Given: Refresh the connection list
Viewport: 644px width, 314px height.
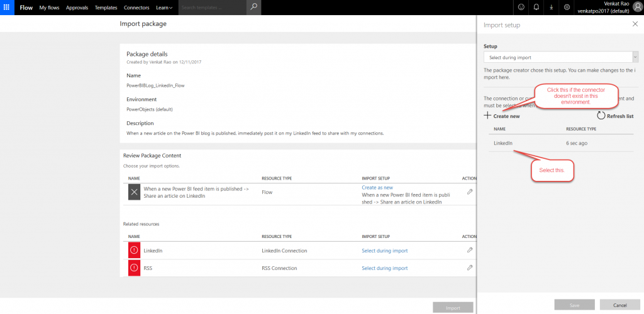Looking at the screenshot, I should (614, 116).
